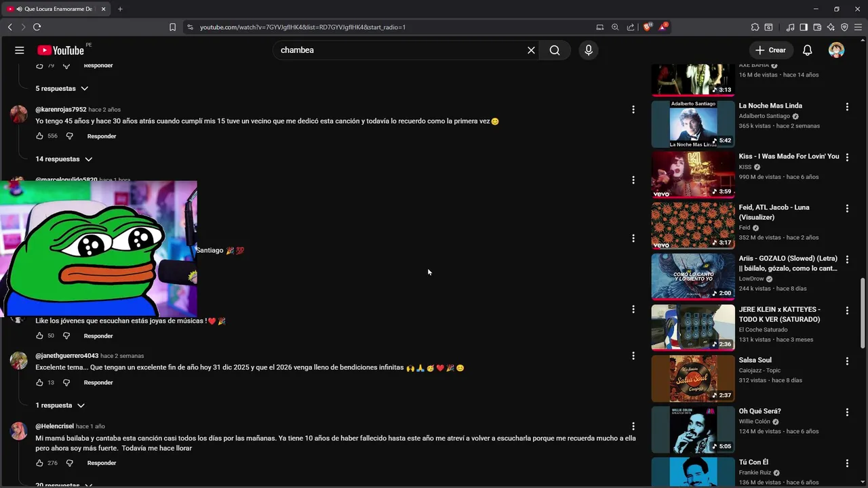Open @karenrojas7952 channel link

61,110
